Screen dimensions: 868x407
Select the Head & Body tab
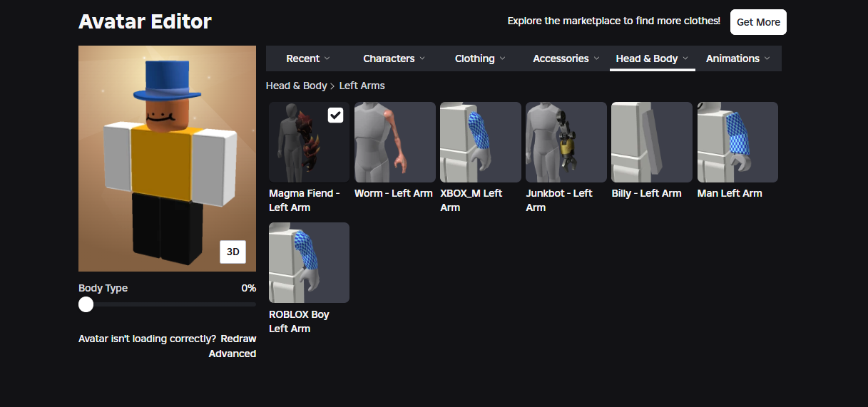coord(652,58)
